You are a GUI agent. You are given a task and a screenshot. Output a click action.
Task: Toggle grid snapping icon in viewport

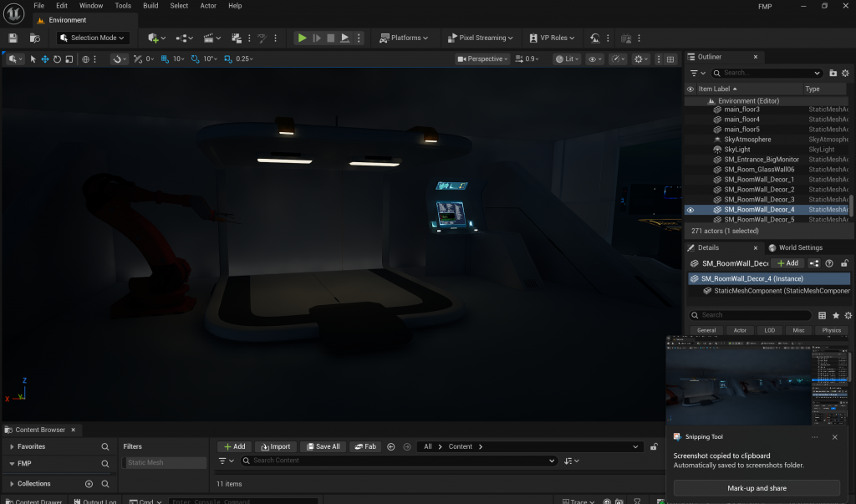pyautogui.click(x=165, y=59)
